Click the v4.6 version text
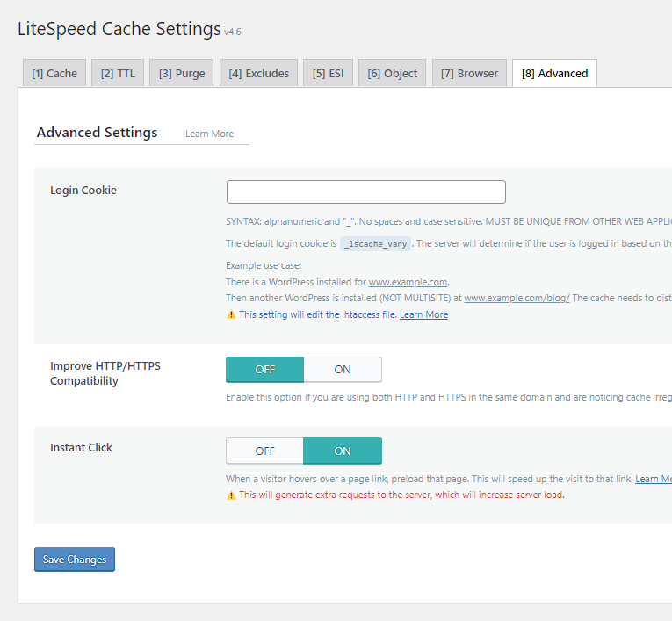The width and height of the screenshot is (672, 621). [232, 32]
